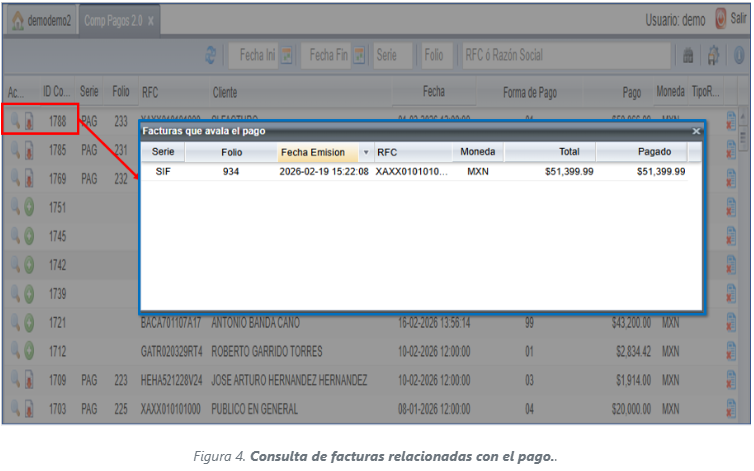This screenshot has width=754, height=471.
Task: Open the Fecha Ini calendar picker
Action: (x=286, y=56)
